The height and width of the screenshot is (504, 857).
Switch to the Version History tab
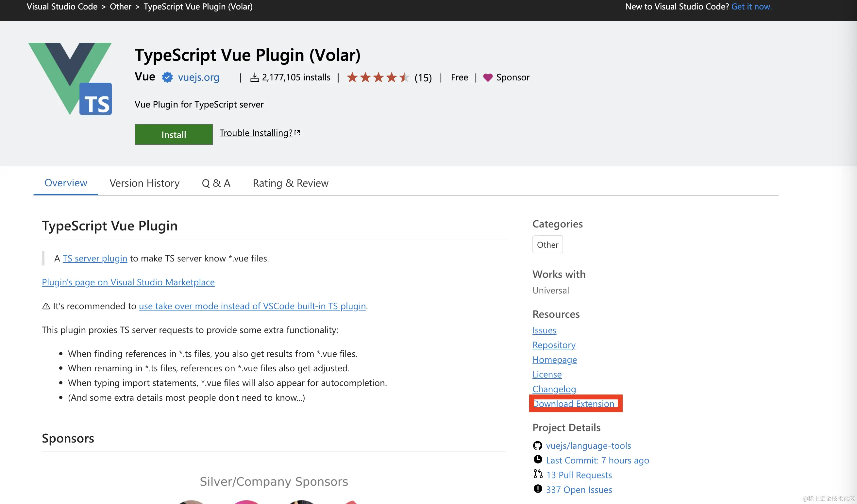click(144, 183)
